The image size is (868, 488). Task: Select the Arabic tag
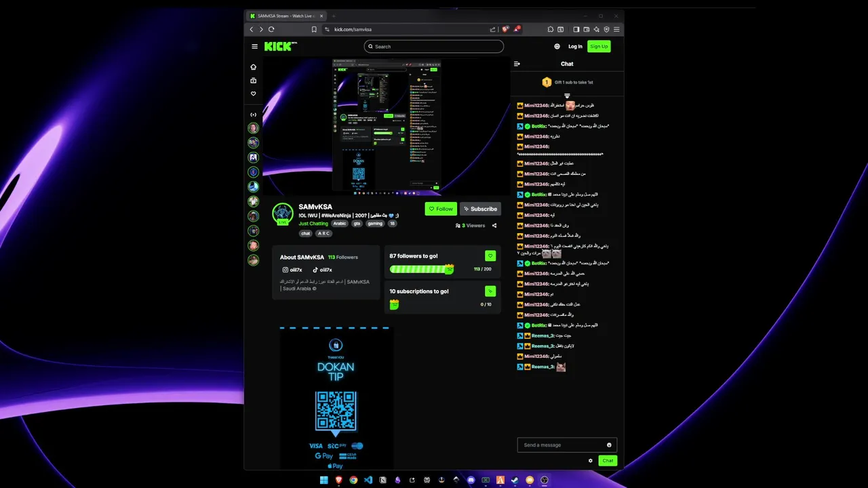tap(340, 224)
